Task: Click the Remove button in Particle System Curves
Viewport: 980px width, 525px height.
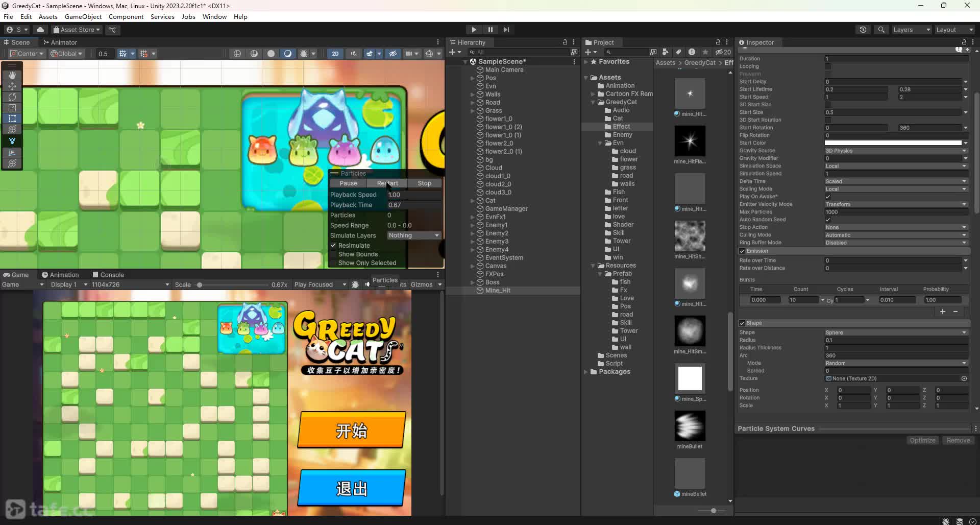Action: click(x=958, y=440)
